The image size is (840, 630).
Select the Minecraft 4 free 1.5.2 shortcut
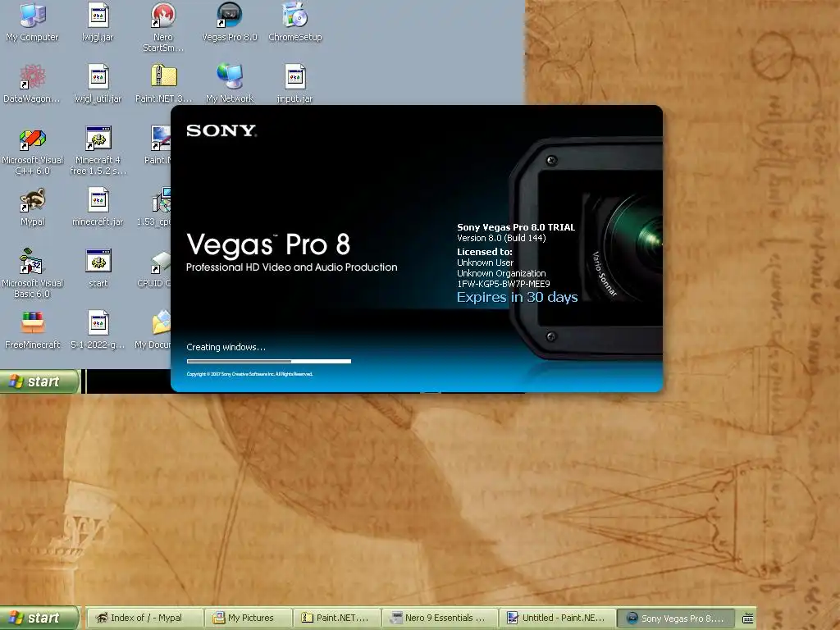point(98,151)
